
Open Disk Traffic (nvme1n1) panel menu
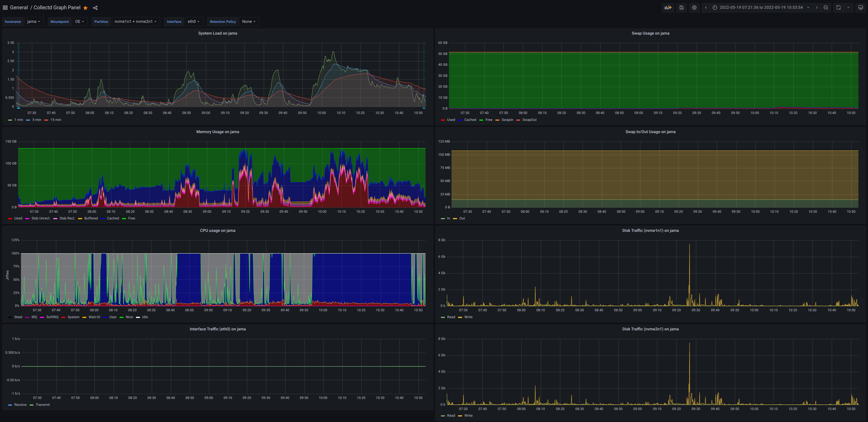coord(650,231)
